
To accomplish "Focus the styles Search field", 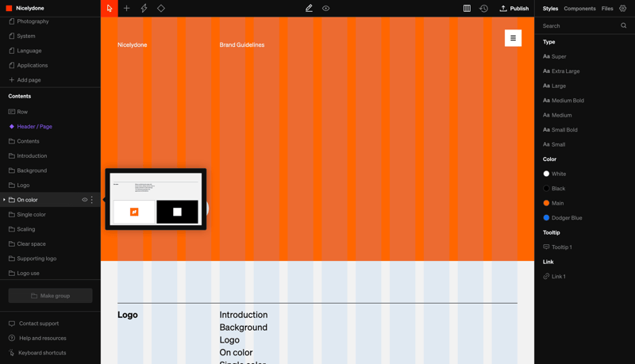I will click(x=581, y=25).
